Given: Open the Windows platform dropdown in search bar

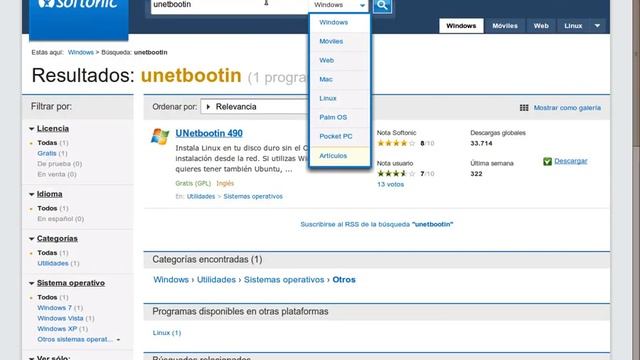Looking at the screenshot, I should [339, 5].
